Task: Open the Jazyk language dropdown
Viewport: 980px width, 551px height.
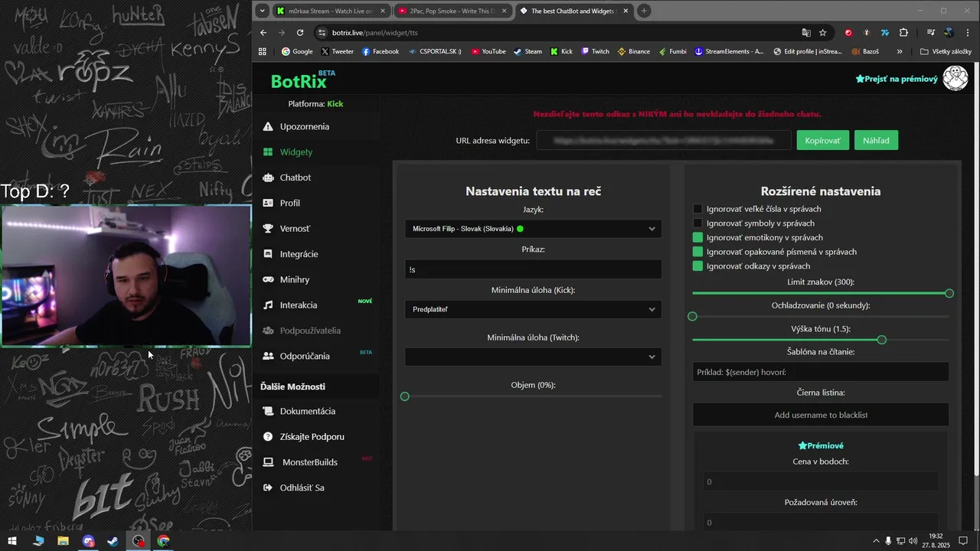Action: (x=533, y=228)
